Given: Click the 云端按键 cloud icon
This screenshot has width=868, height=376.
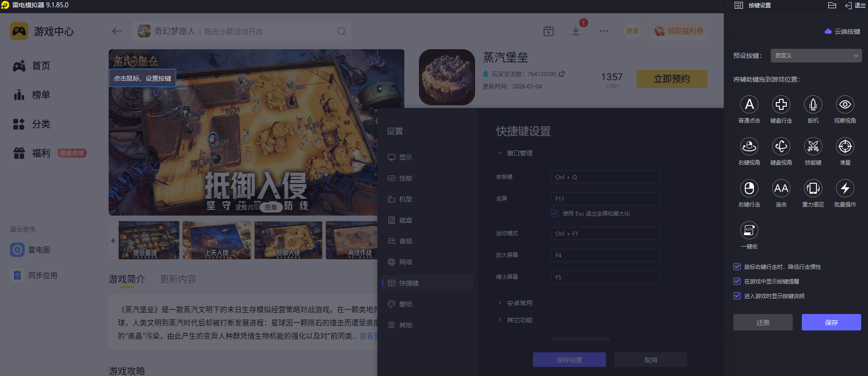Looking at the screenshot, I should coord(828,31).
